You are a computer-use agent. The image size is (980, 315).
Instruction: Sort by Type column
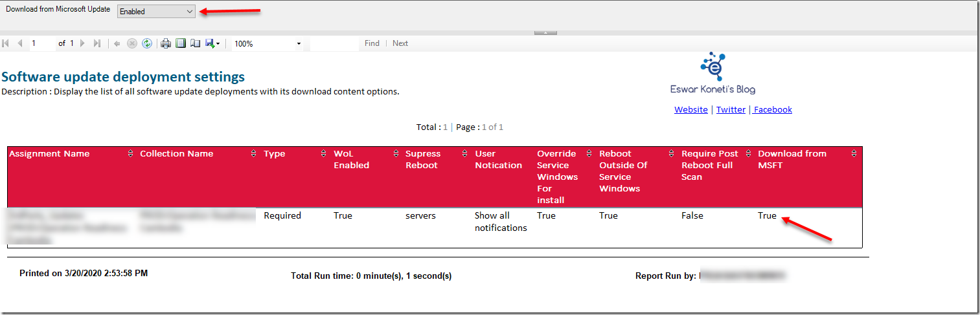pos(323,153)
